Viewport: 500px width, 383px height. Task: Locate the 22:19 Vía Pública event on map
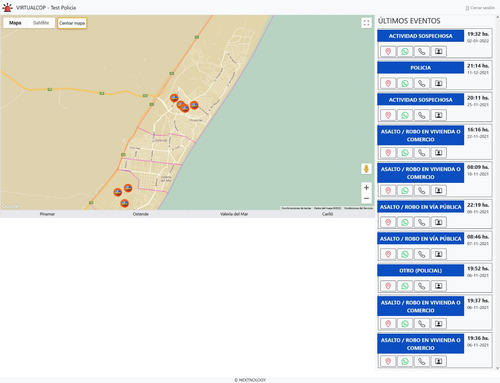click(388, 222)
